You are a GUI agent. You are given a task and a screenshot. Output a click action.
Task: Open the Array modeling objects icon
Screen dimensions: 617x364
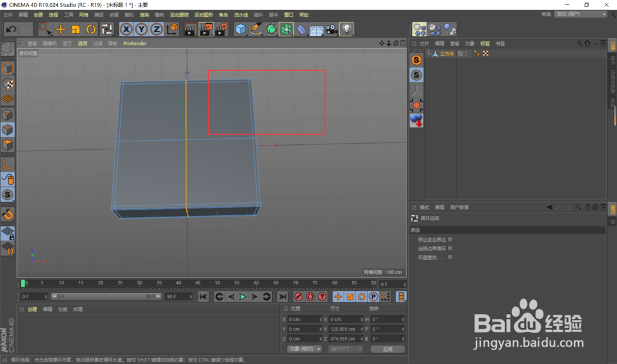coord(286,29)
